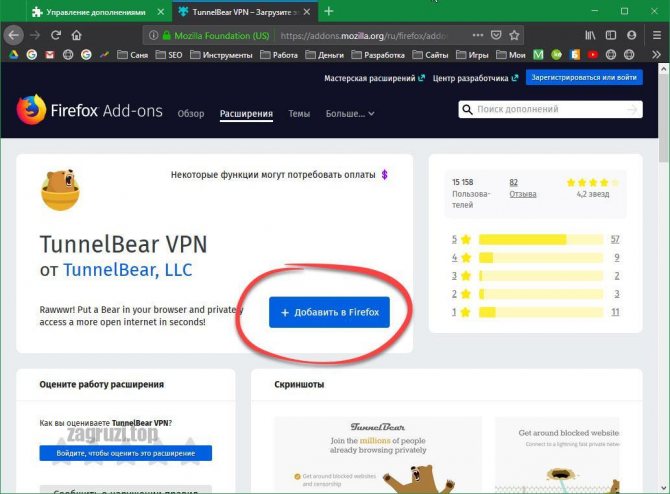Toggle the sidebar view icon
The width and height of the screenshot is (670, 494).
(611, 35)
